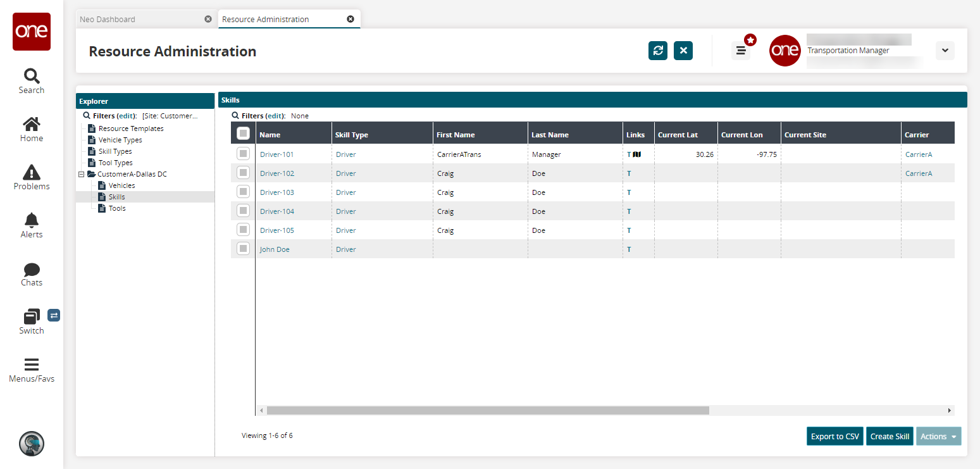Open the Problems warning icon
980x469 pixels.
point(31,172)
